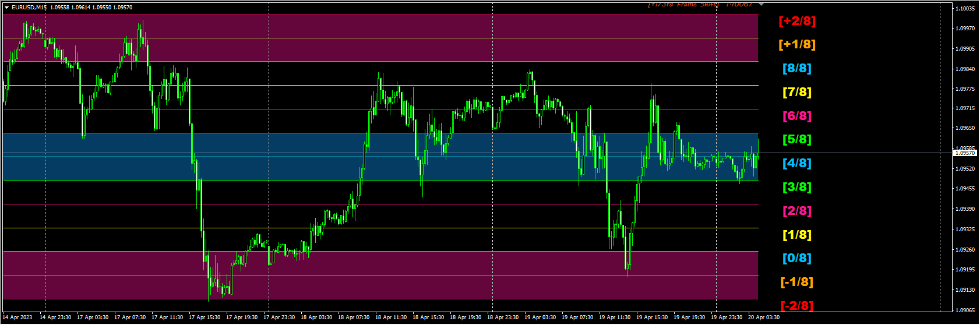Click the 18 Apr 15:30 time axis label
Viewport: 980px width, 325px height.
tap(428, 318)
